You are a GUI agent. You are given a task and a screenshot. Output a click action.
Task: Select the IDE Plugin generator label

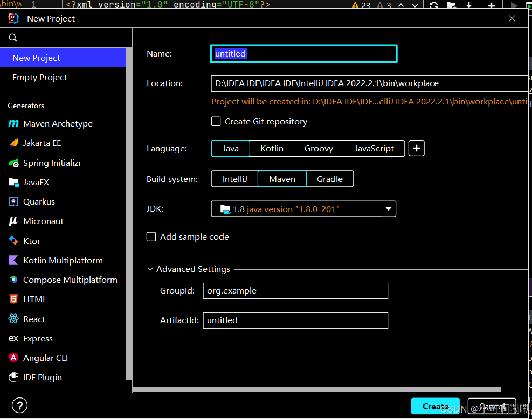tap(43, 378)
